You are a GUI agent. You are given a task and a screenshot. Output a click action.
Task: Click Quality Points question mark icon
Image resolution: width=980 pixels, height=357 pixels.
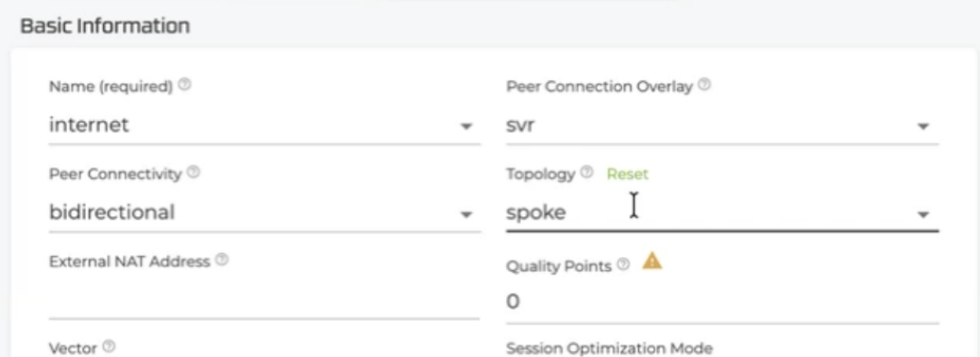click(x=623, y=264)
